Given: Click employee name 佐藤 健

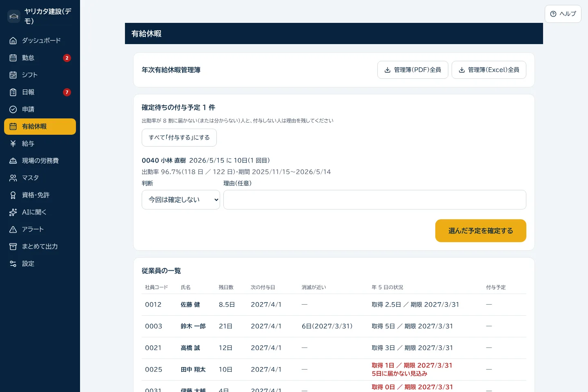Looking at the screenshot, I should tap(190, 305).
